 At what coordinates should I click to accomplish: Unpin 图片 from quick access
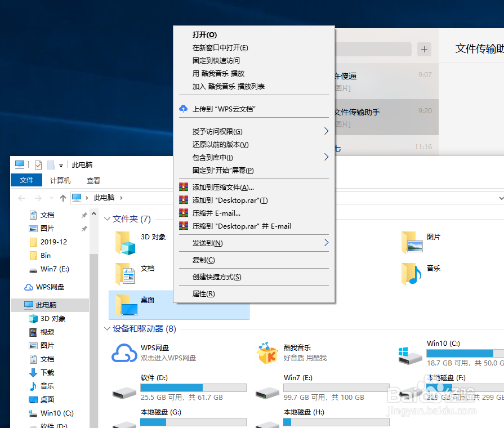click(83, 228)
